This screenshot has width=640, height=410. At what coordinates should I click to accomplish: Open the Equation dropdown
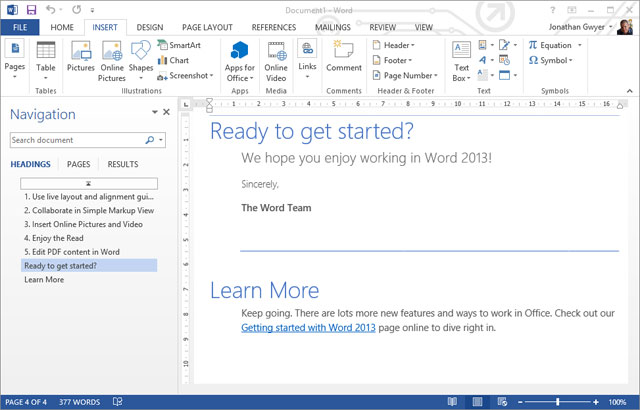551,45
